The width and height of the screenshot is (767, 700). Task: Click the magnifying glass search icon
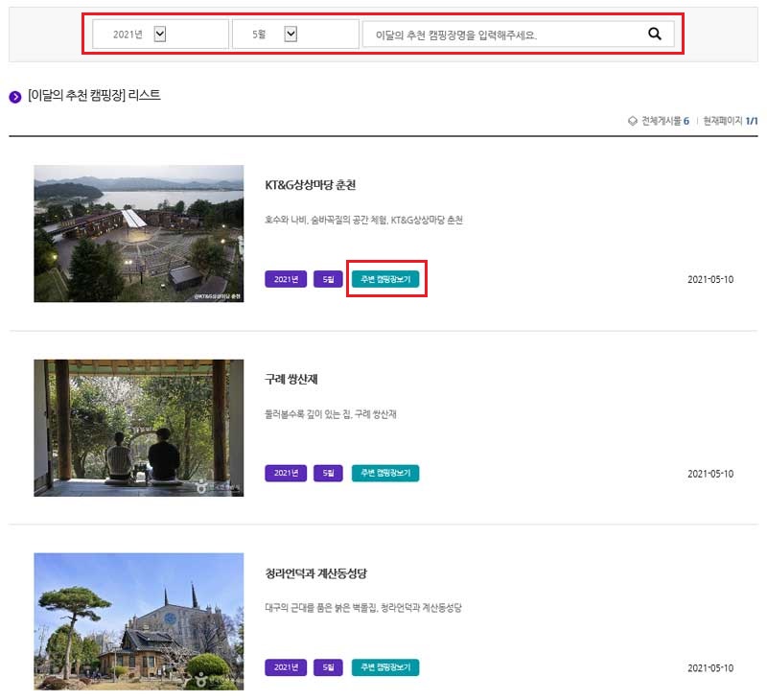tap(654, 34)
